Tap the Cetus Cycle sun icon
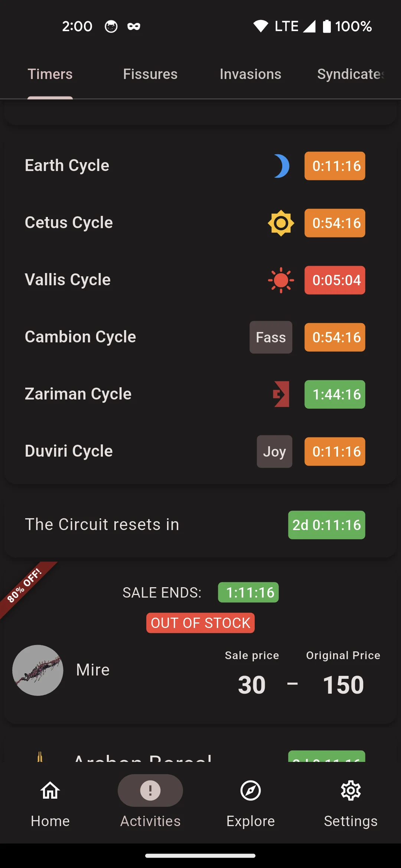This screenshot has width=401, height=868. (x=281, y=223)
